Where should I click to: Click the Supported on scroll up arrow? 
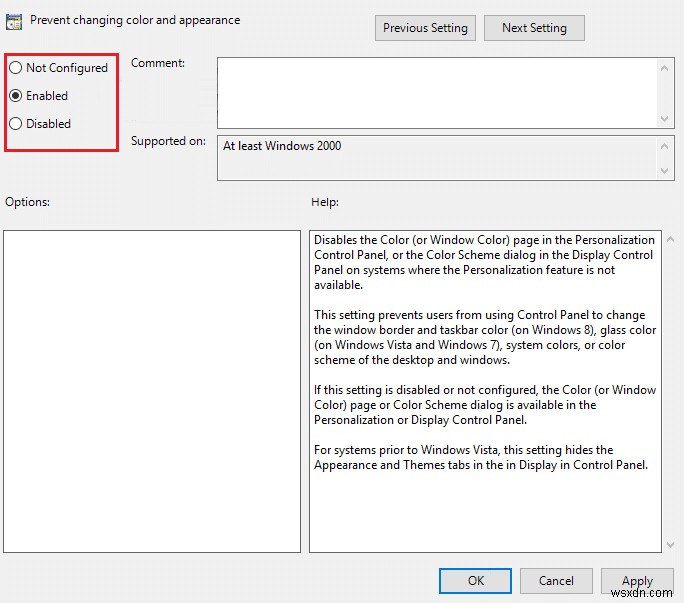(x=666, y=146)
